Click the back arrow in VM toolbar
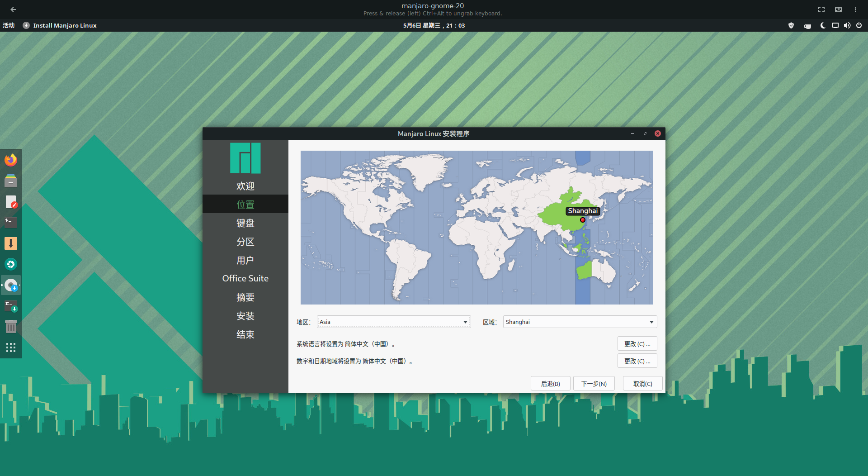Image resolution: width=868 pixels, height=476 pixels. click(x=13, y=9)
